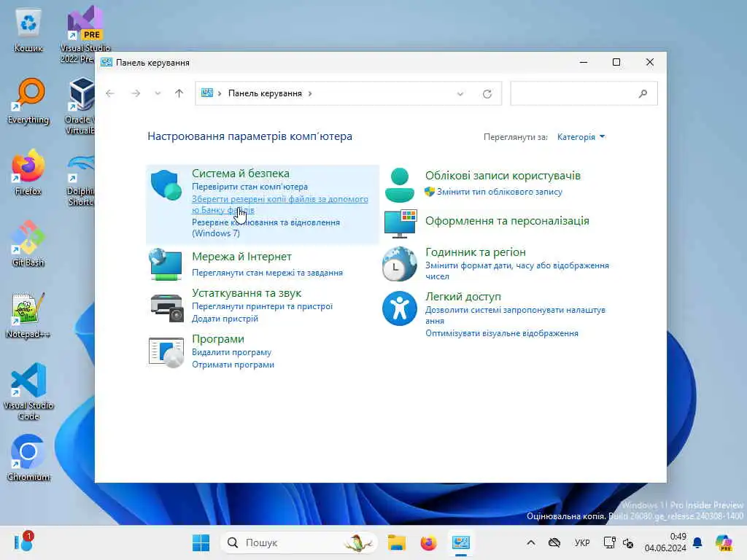Image resolution: width=747 pixels, height=560 pixels.
Task: Select the Visual Studio 2022 Preview desktop icon
Action: pyautogui.click(x=85, y=34)
